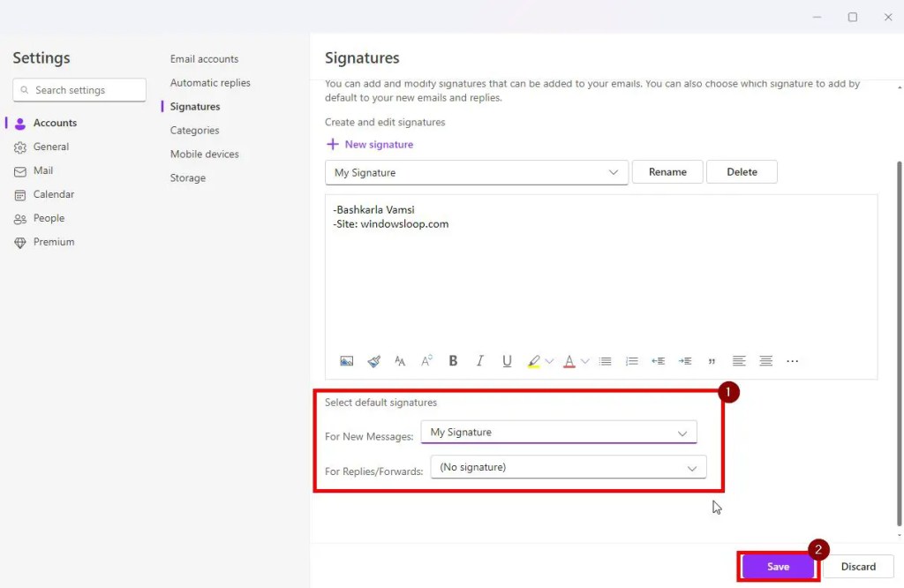Apply italic formatting
Viewport: 904px width, 588px height.
pos(479,360)
